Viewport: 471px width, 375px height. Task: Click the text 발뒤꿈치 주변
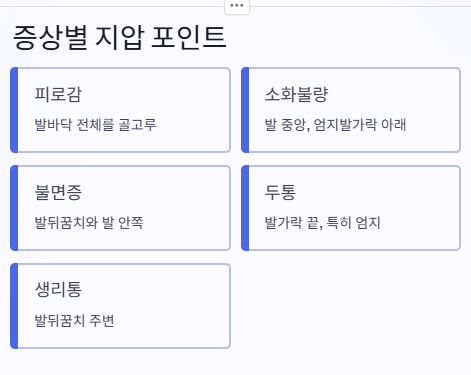click(74, 321)
